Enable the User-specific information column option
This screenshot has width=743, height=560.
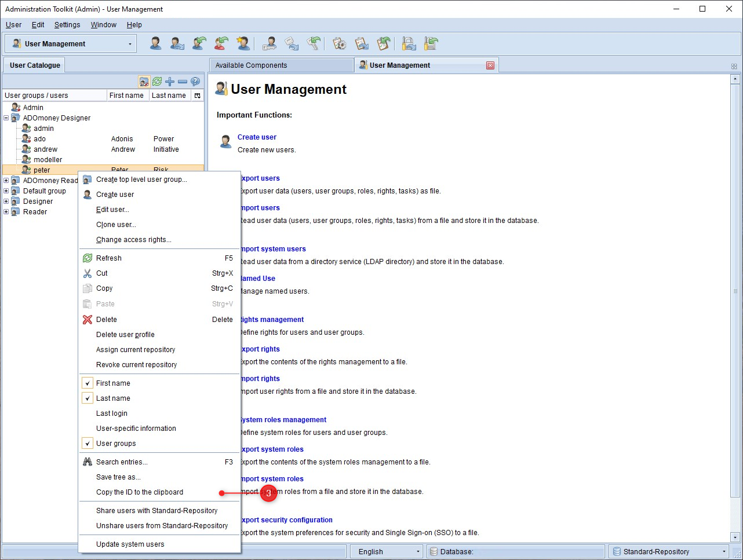(x=159, y=429)
